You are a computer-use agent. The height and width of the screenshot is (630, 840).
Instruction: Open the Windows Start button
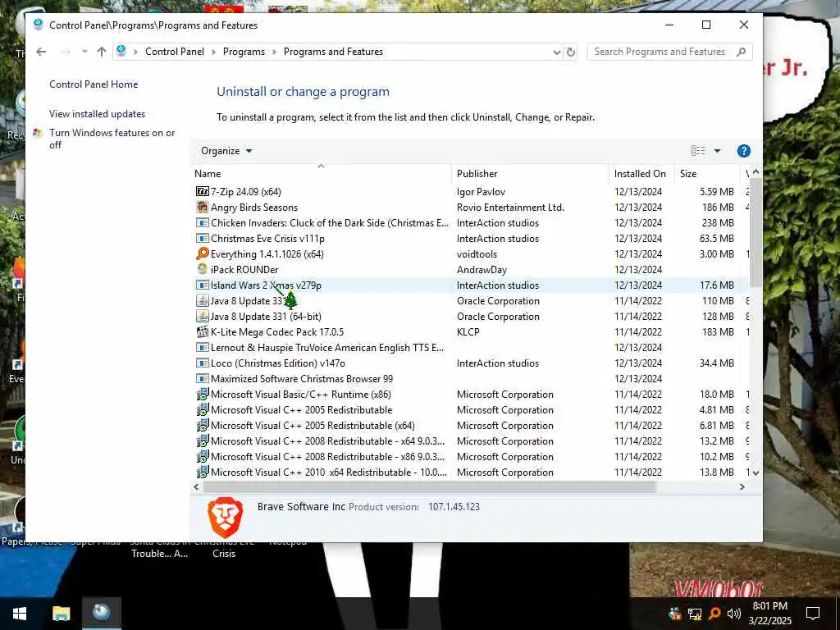pyautogui.click(x=20, y=613)
